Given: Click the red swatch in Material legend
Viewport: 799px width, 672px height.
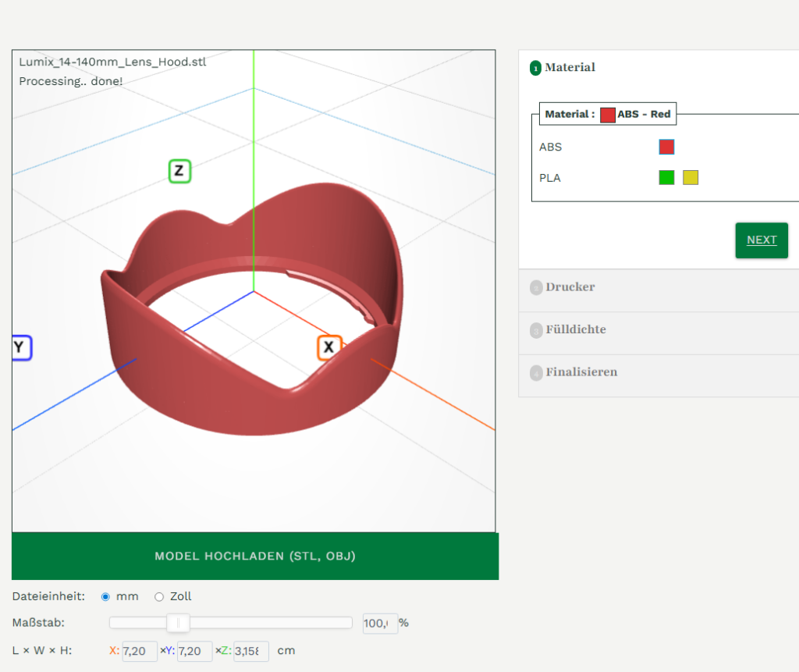Looking at the screenshot, I should click(x=607, y=115).
